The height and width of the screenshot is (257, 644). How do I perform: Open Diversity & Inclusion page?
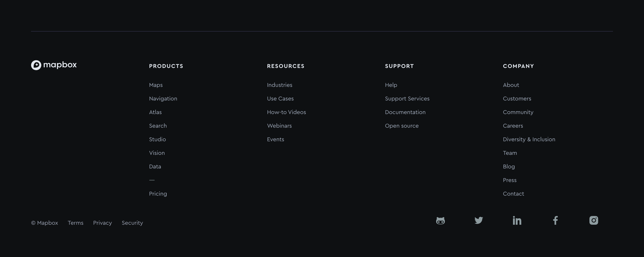(529, 139)
